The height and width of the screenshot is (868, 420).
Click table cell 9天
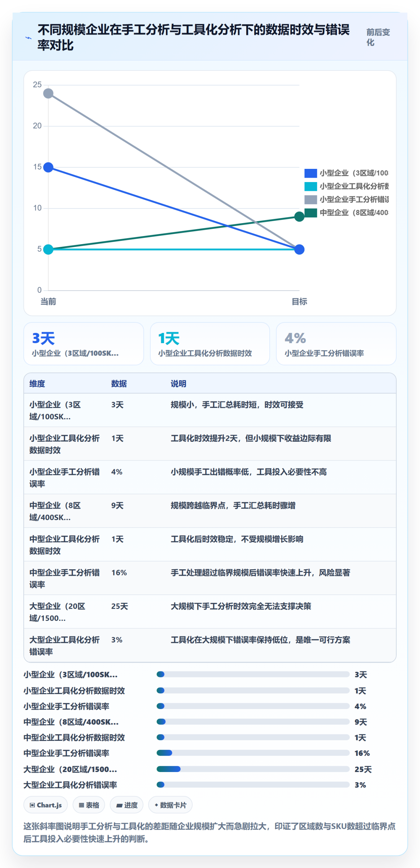(x=117, y=506)
